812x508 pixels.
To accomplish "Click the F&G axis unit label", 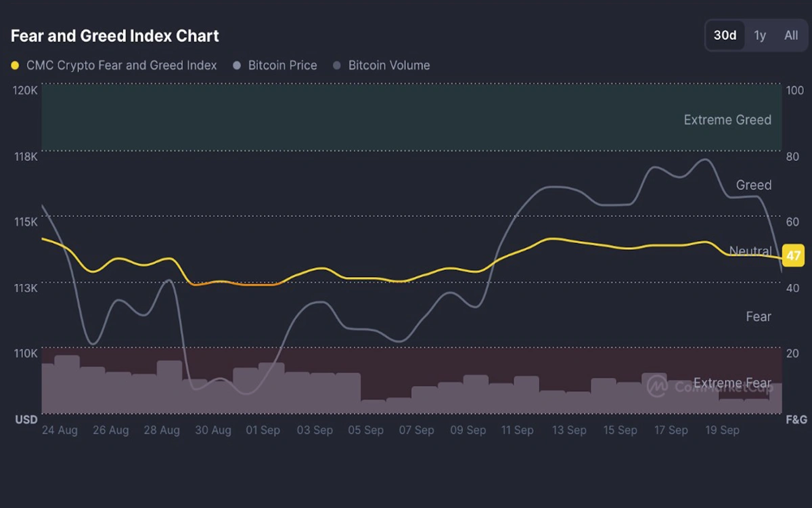I will point(796,420).
